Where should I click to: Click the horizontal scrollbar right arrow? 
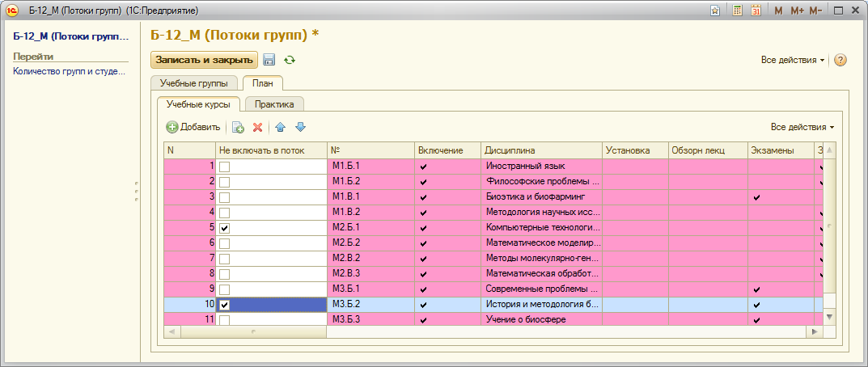pyautogui.click(x=814, y=331)
